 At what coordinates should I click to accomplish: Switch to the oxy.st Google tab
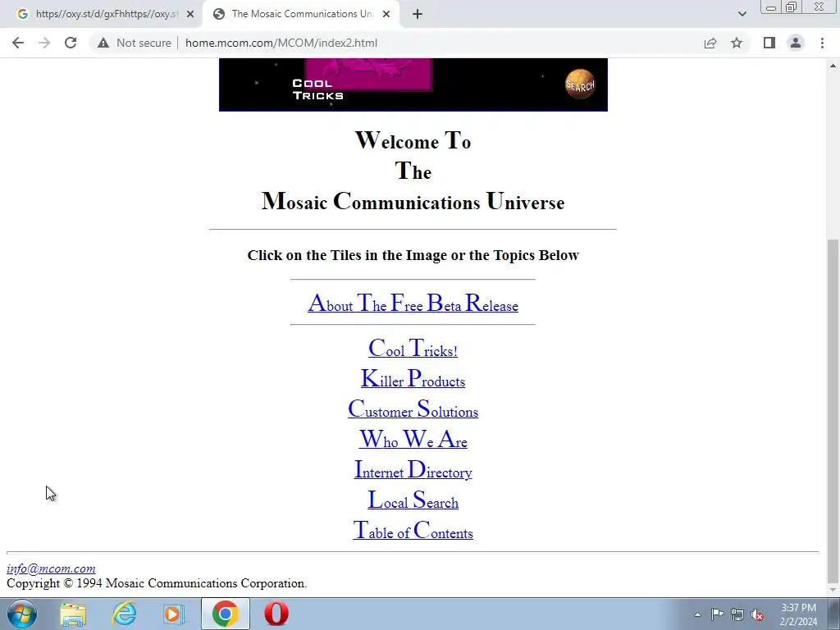pyautogui.click(x=106, y=15)
